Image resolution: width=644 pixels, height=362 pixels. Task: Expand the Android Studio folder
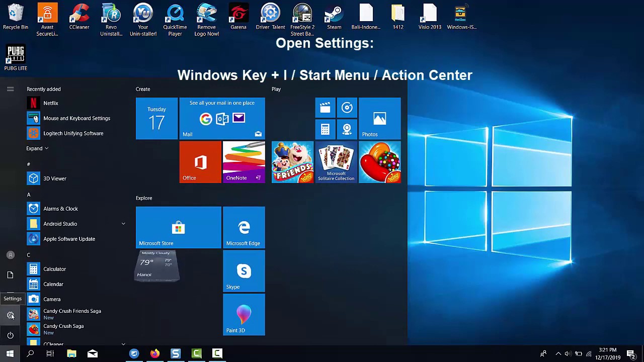point(123,224)
